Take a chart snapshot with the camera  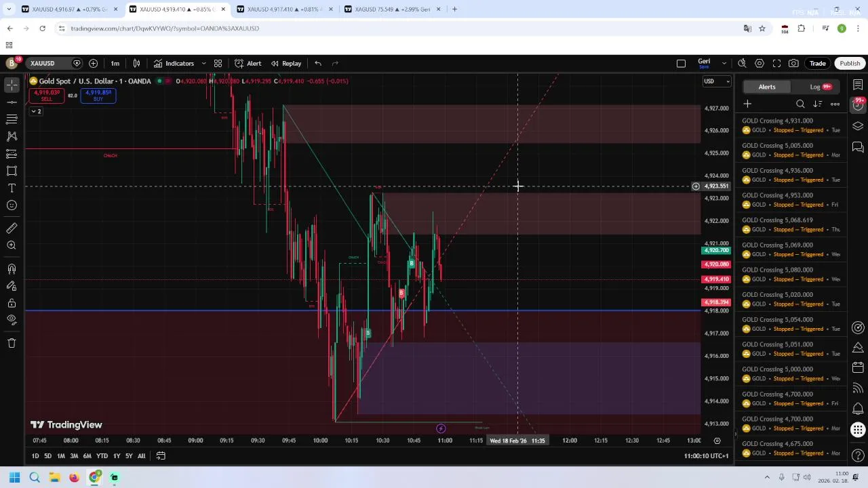[x=793, y=63]
